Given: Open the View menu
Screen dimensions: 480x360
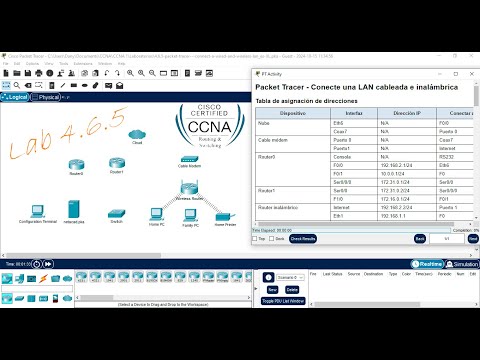Looking at the screenshot, I should point(49,63).
